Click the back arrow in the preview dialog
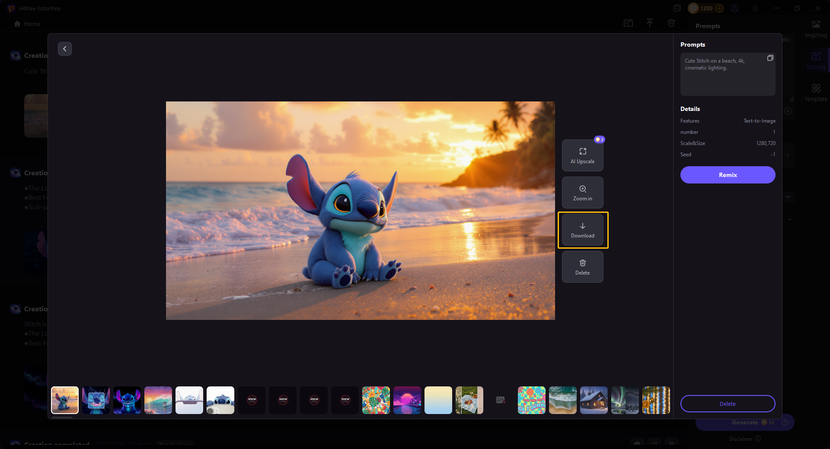The width and height of the screenshot is (830, 449). pyautogui.click(x=65, y=49)
